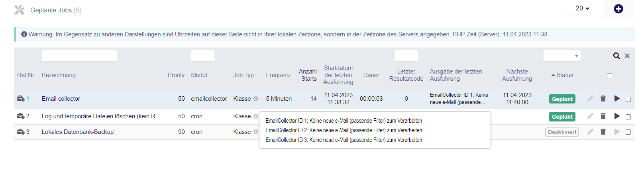Toggle the select-all checkbox in header
The height and width of the screenshot is (187, 644).
click(609, 76)
